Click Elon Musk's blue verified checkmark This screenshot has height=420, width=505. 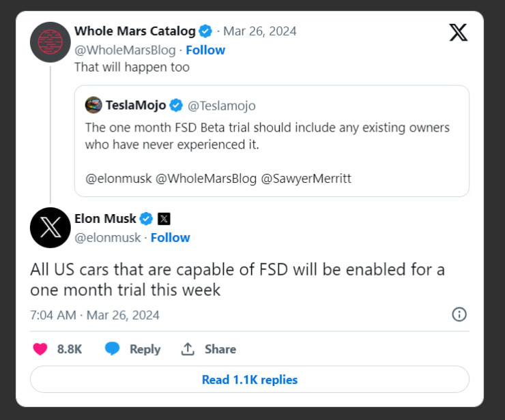146,219
